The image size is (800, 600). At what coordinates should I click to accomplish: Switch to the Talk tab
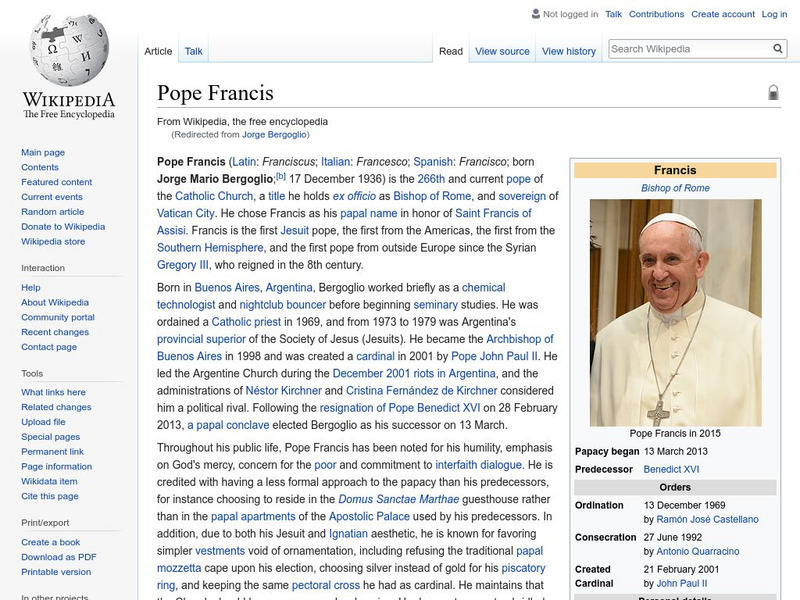pos(194,51)
